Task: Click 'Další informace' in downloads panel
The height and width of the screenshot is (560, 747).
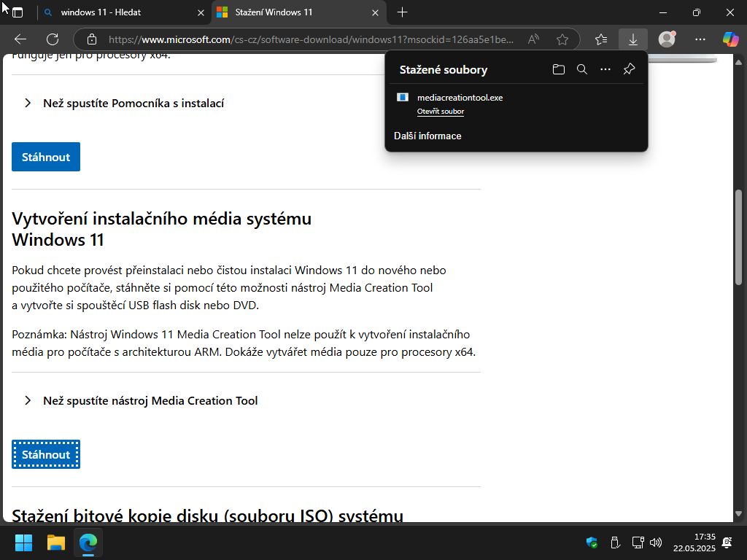Action: click(x=427, y=136)
